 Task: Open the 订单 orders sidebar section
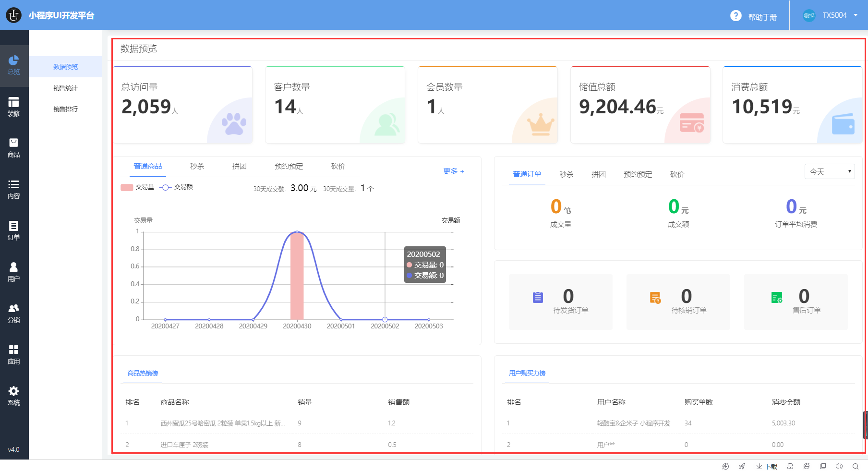[14, 231]
